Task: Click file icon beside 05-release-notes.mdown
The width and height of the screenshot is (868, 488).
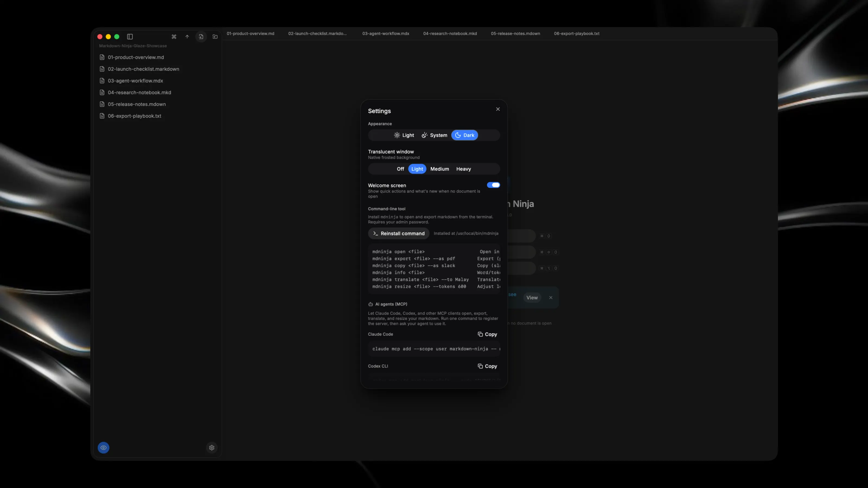Action: click(x=102, y=104)
